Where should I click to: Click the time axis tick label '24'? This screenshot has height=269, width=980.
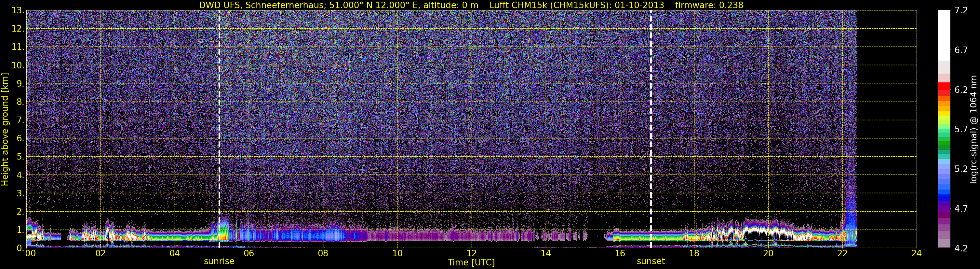pyautogui.click(x=917, y=253)
